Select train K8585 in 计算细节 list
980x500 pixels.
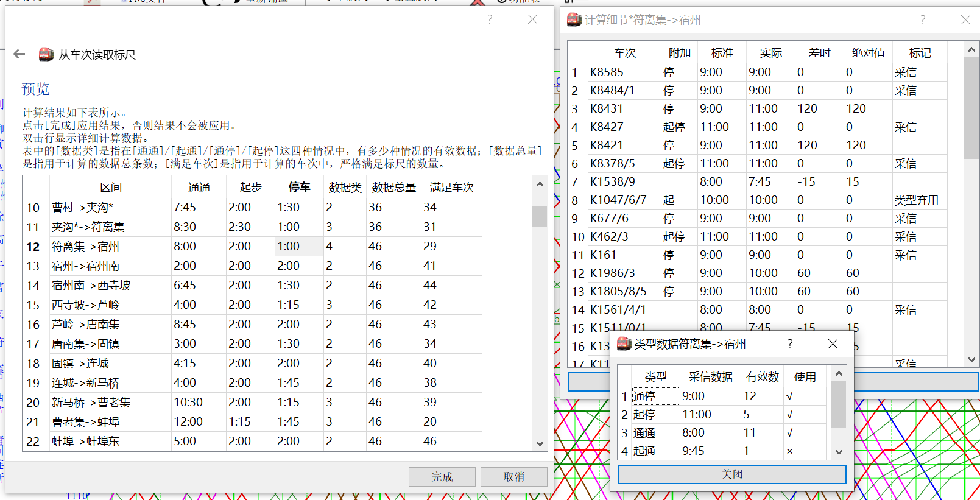tap(758, 72)
